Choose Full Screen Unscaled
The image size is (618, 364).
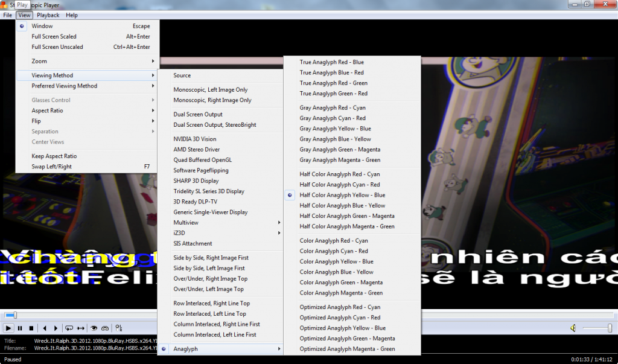(x=88, y=46)
